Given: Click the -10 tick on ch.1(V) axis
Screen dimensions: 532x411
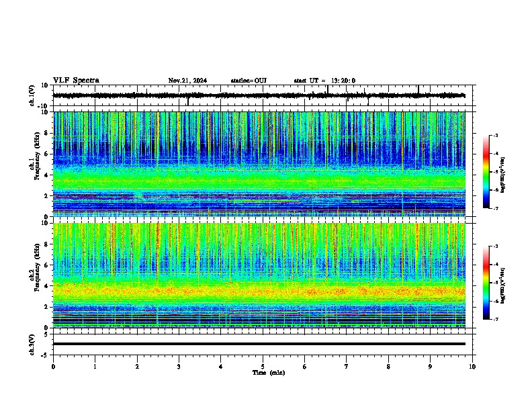Looking at the screenshot, I should pyautogui.click(x=43, y=106).
